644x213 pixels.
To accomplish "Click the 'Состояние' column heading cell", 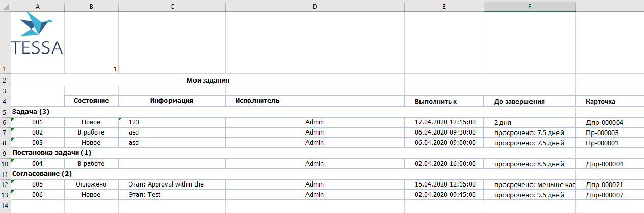I will pos(91,101).
